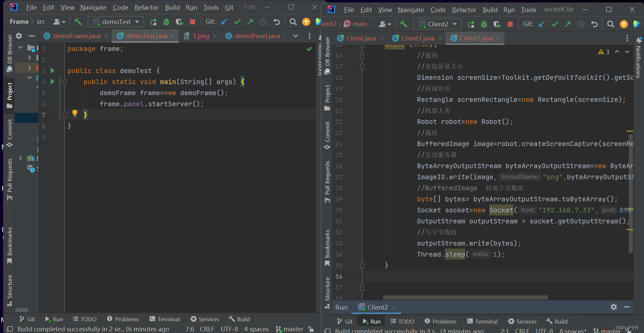This screenshot has height=333, width=644.
Task: Switch to demoPanel.java tab
Action: click(x=257, y=36)
